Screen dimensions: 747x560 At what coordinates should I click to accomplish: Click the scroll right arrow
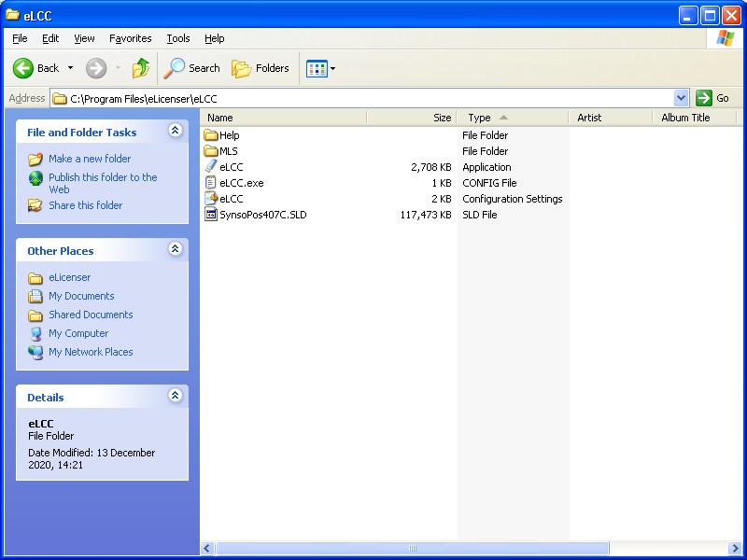[735, 548]
